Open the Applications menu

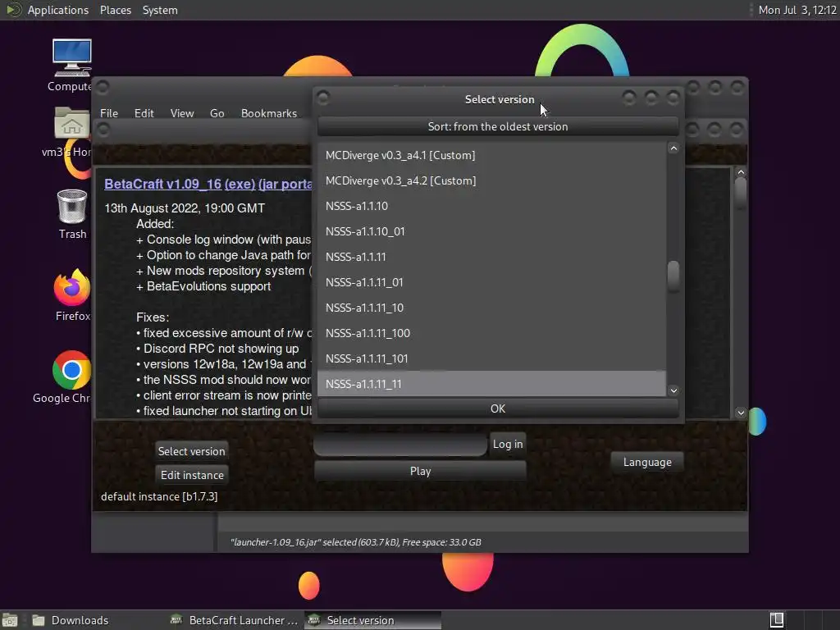pyautogui.click(x=58, y=10)
